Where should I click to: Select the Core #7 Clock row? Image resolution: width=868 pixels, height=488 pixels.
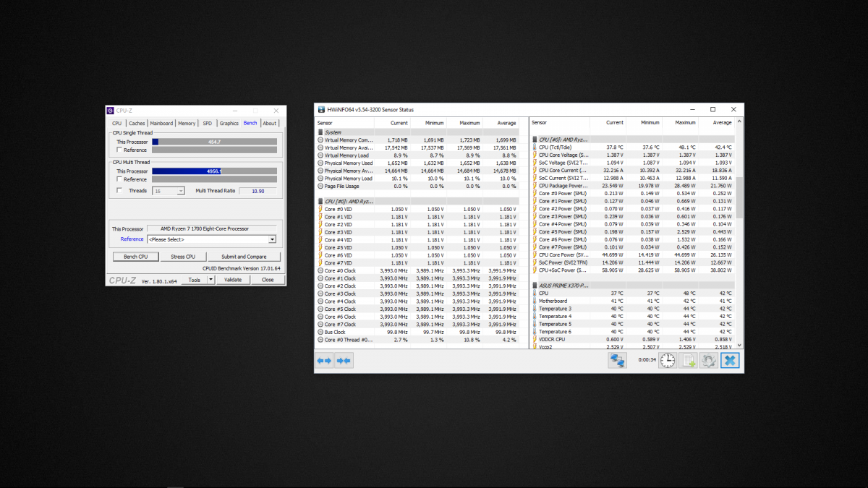[417, 324]
